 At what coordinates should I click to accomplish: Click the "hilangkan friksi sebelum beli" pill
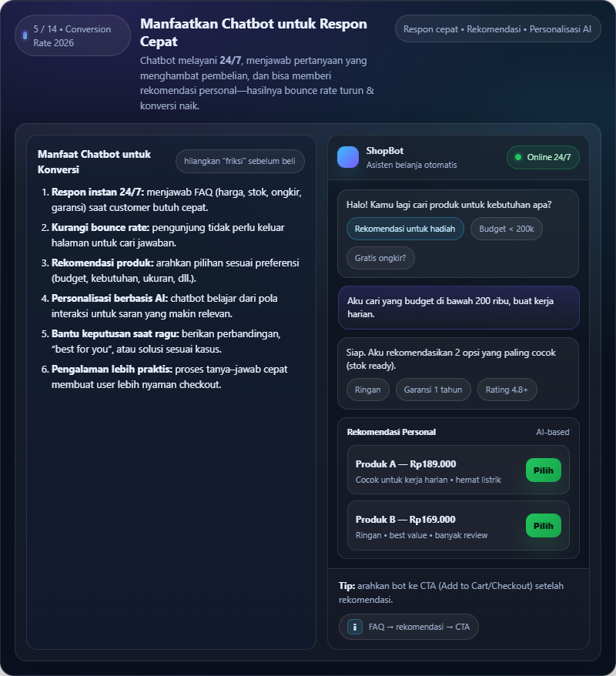pyautogui.click(x=240, y=161)
